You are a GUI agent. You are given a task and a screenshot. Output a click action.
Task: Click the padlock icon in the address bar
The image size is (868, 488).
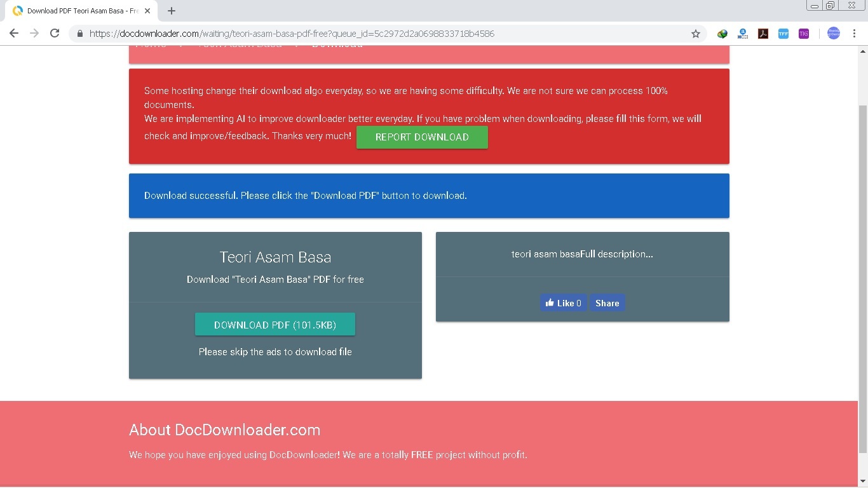[79, 34]
